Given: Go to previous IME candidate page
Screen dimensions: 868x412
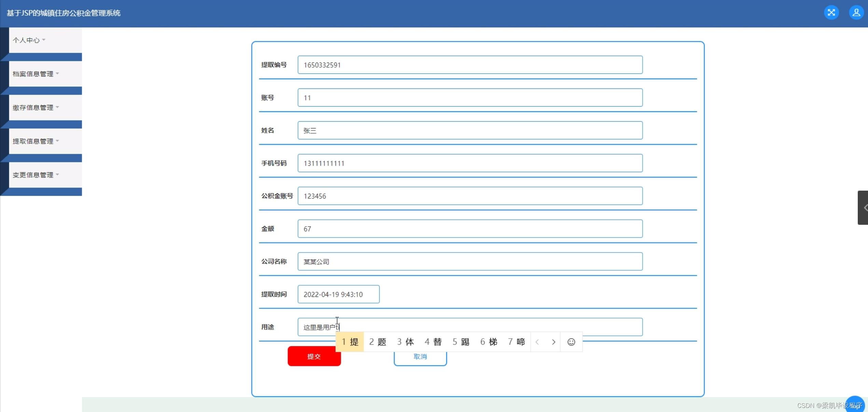Looking at the screenshot, I should 537,342.
